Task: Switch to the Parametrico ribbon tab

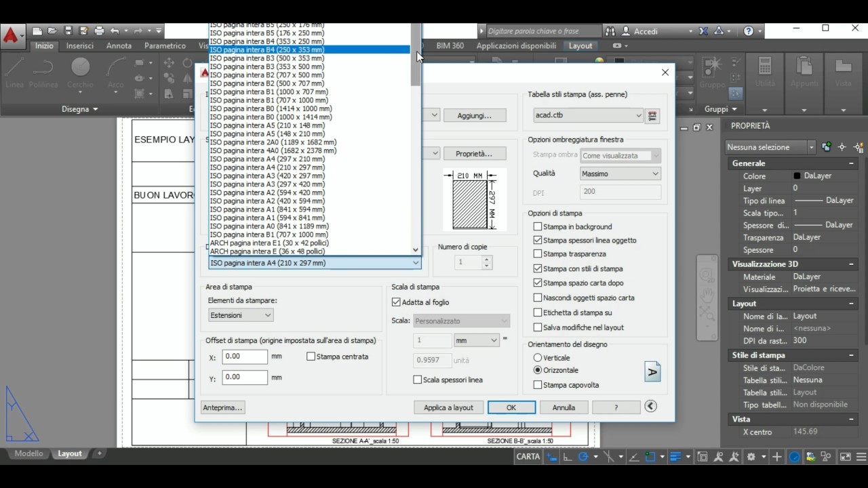Action: [165, 46]
